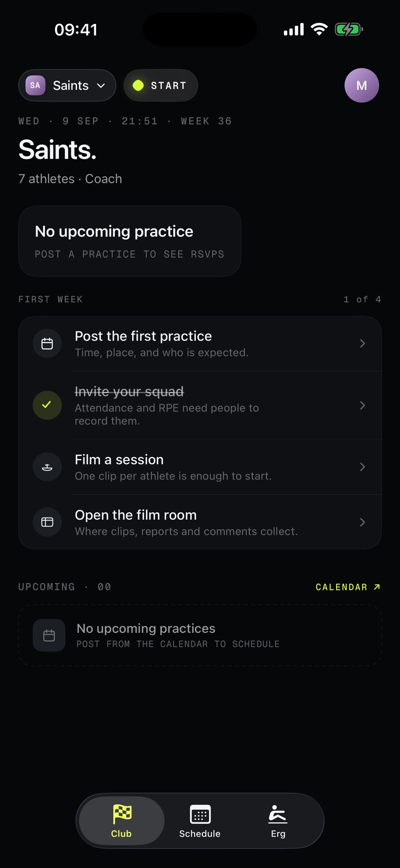The image size is (400, 868).
Task: Tap the 1 of 4 progress indicator
Action: (x=362, y=299)
